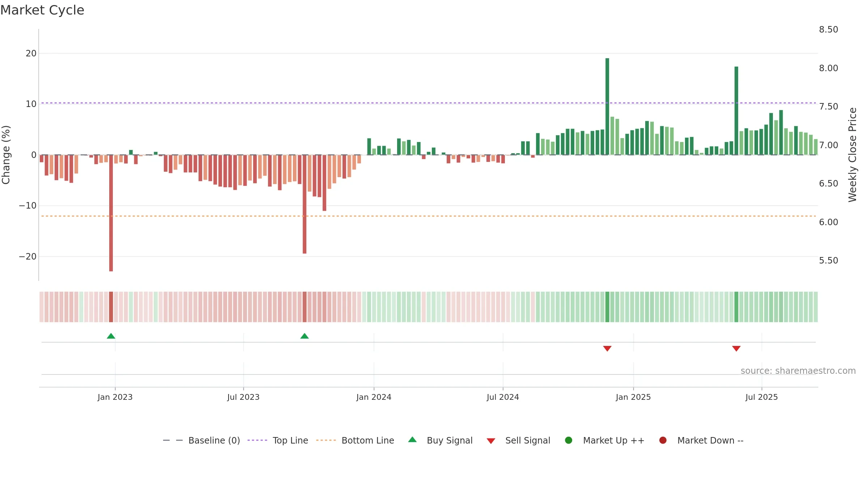868x488 pixels.
Task: Click the Sell Signal legend triangle icon
Action: (x=491, y=441)
